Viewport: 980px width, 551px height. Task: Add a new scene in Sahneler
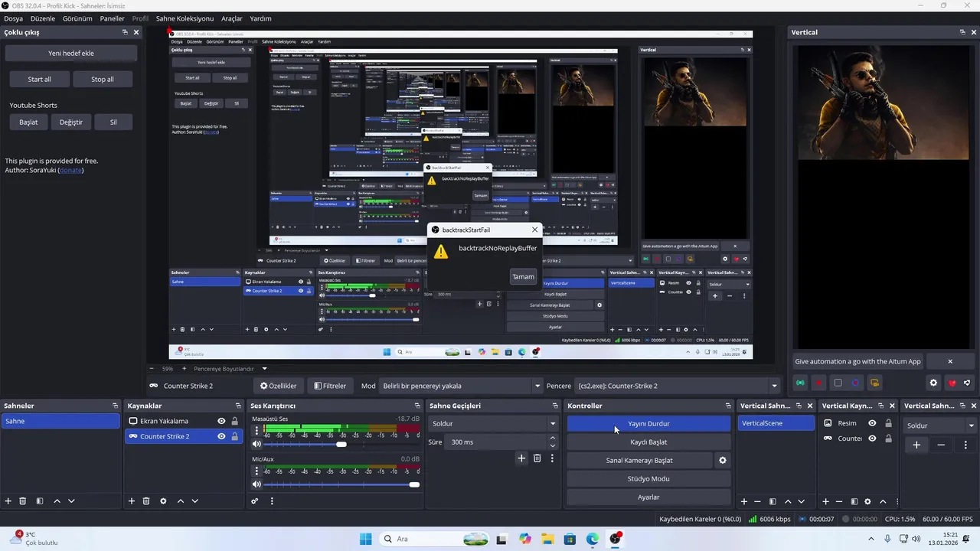(x=8, y=501)
